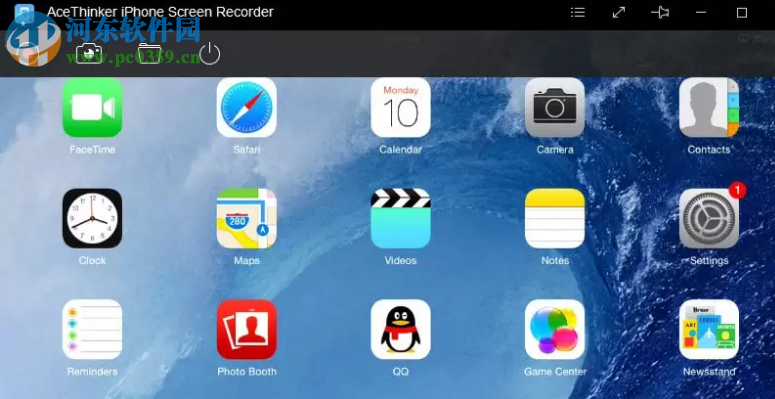This screenshot has width=775, height=399.
Task: Click the 'Reminders' text label
Action: pyautogui.click(x=92, y=371)
